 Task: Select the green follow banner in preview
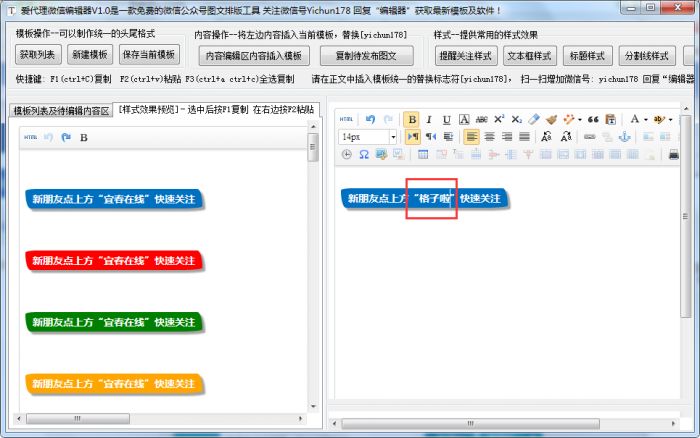[114, 322]
